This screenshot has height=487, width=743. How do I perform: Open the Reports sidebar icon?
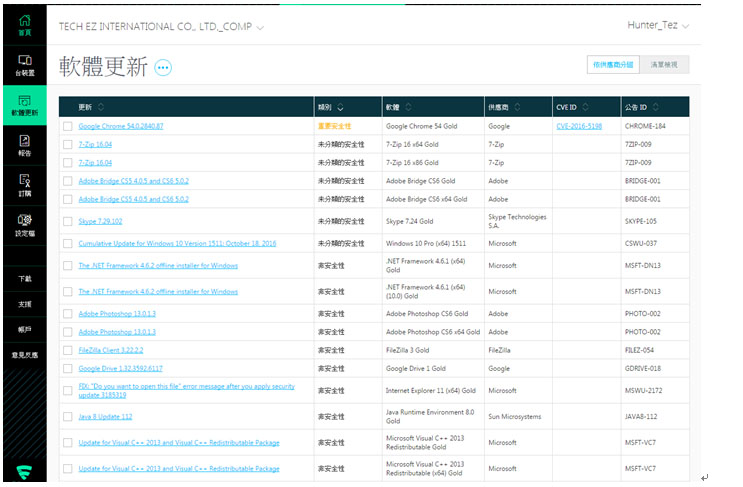point(25,145)
